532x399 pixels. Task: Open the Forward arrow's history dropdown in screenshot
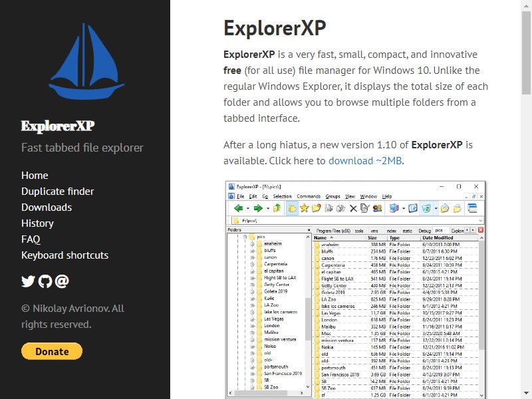tap(268, 208)
